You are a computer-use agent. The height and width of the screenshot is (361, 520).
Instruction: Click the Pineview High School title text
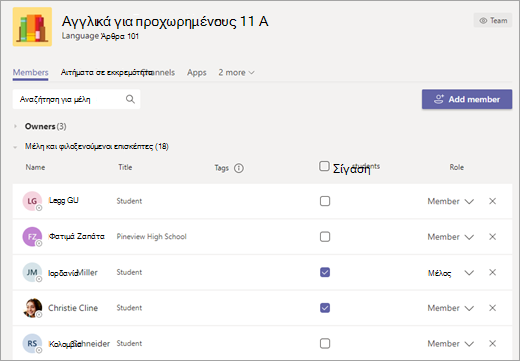(151, 237)
